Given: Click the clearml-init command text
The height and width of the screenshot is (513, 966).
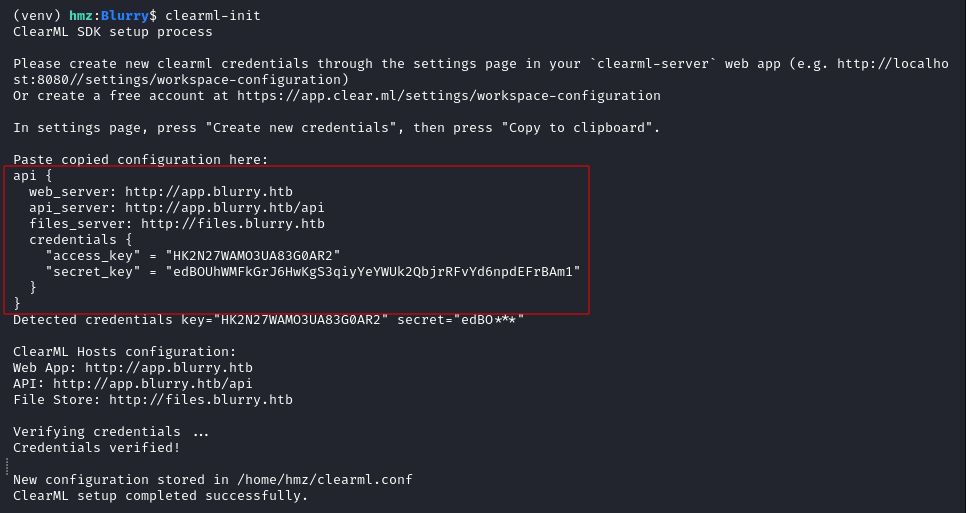Looking at the screenshot, I should [213, 15].
